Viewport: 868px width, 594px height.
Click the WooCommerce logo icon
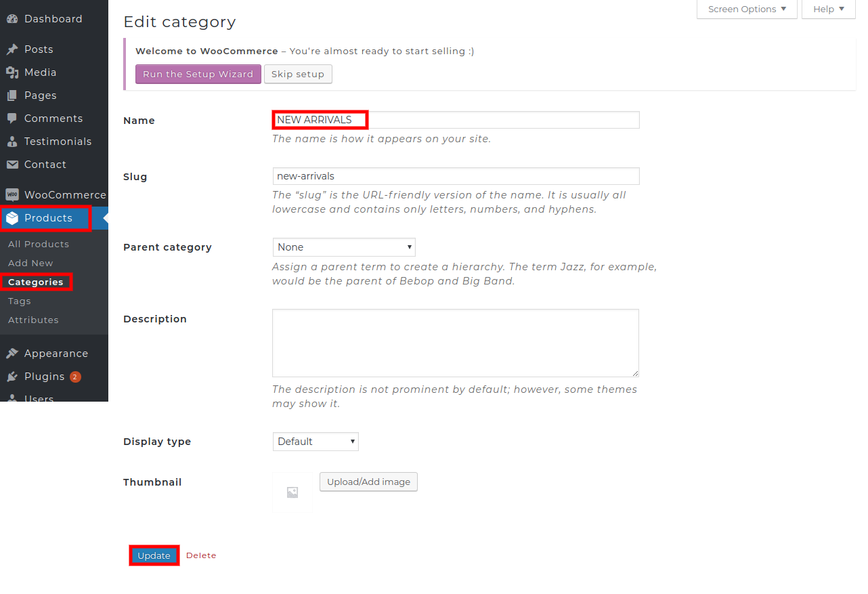[12, 195]
